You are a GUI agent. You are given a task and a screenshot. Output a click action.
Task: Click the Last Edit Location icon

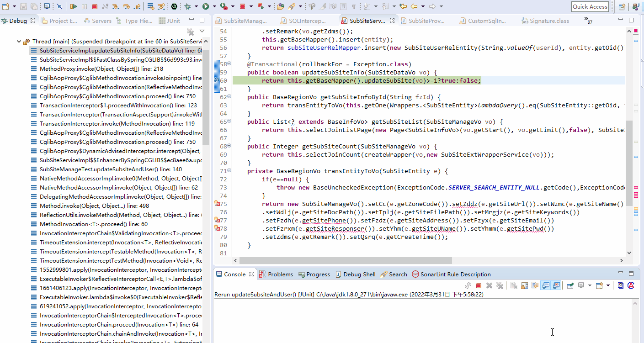(403, 6)
